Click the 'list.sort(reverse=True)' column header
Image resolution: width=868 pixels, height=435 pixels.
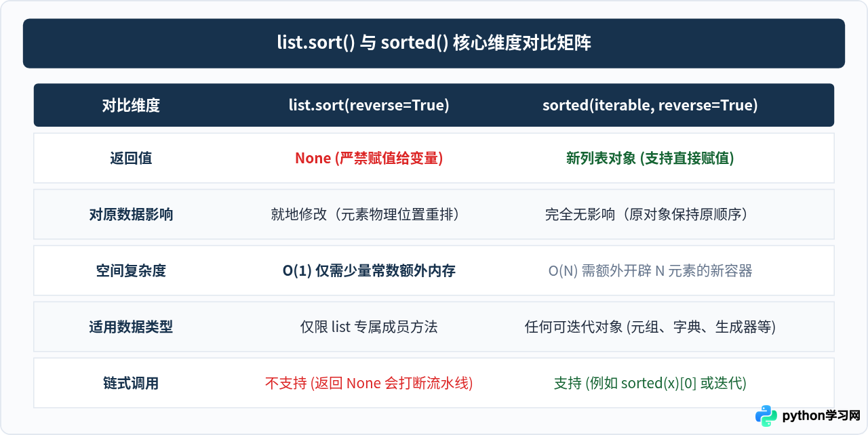point(369,105)
